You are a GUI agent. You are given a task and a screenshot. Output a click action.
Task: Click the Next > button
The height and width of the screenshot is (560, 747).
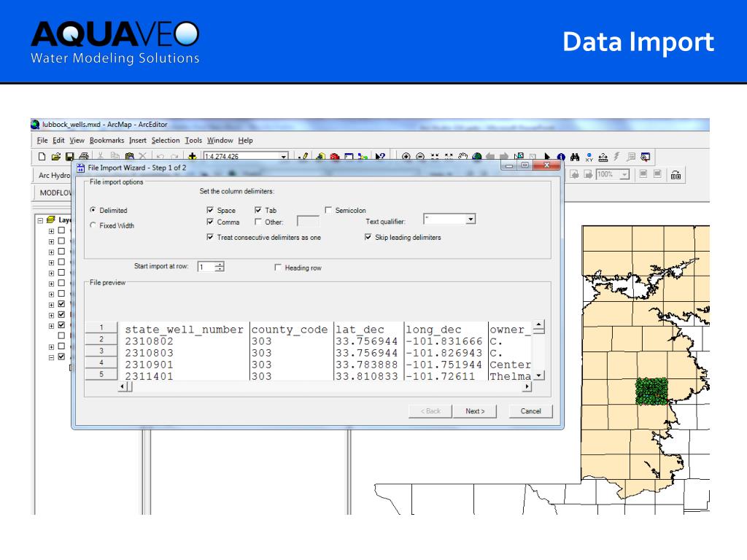[474, 411]
